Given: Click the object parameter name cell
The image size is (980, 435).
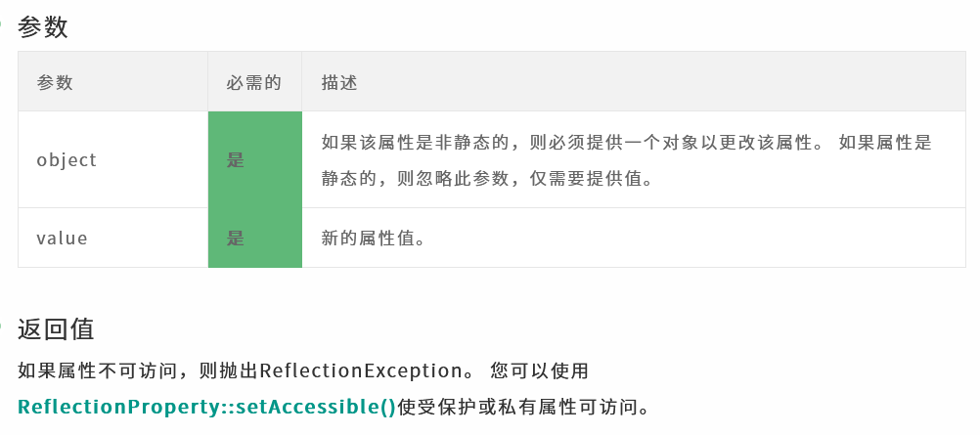Looking at the screenshot, I should 112,159.
